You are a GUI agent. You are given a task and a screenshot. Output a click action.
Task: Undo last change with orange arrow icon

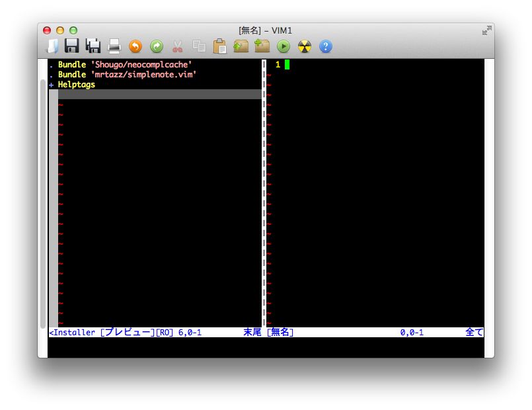coord(135,46)
